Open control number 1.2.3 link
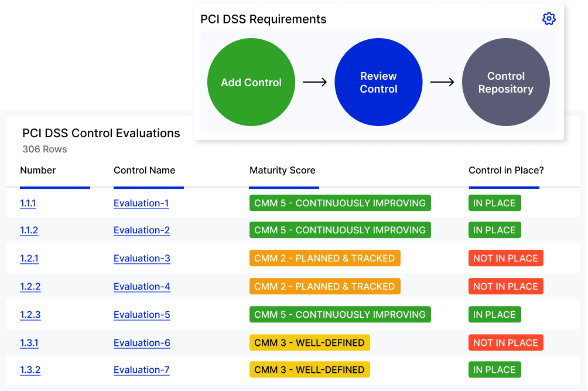The width and height of the screenshot is (588, 391). (30, 314)
